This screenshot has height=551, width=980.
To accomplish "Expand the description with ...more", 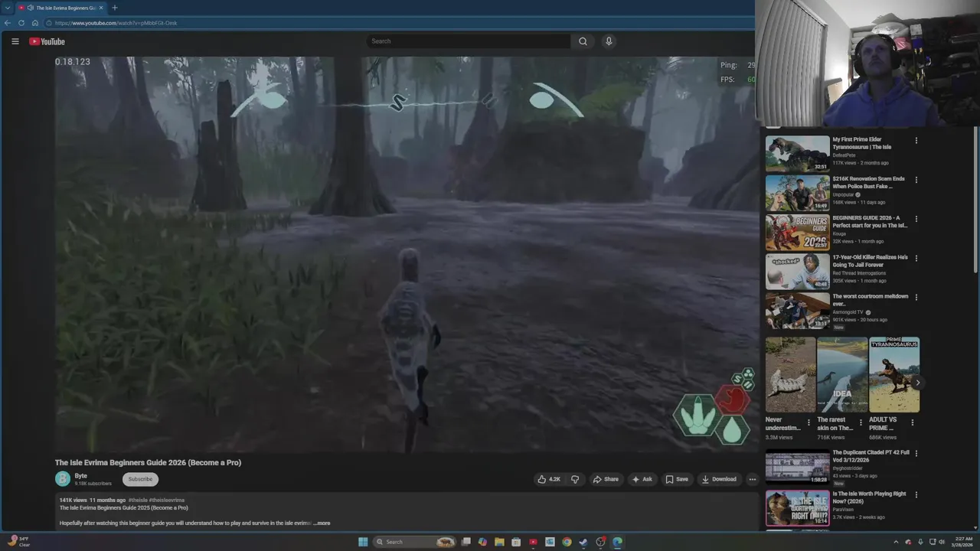I will pos(322,523).
